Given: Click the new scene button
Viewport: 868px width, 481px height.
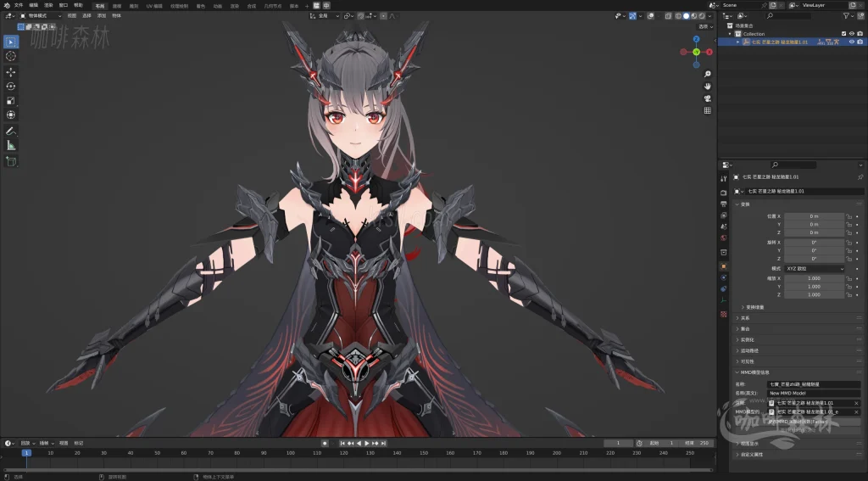Looking at the screenshot, I should tap(773, 5).
